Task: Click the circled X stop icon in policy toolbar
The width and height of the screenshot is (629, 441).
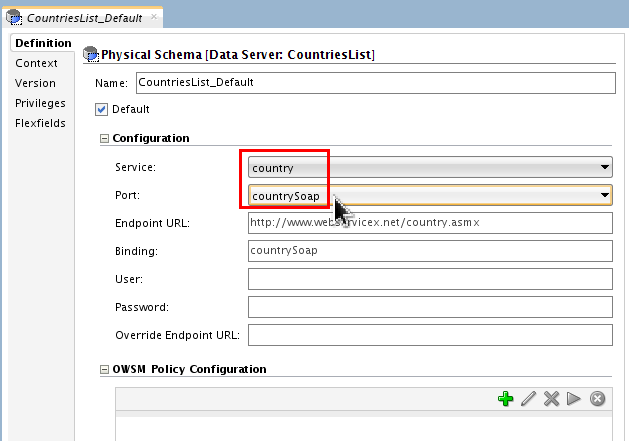Action: 597,399
